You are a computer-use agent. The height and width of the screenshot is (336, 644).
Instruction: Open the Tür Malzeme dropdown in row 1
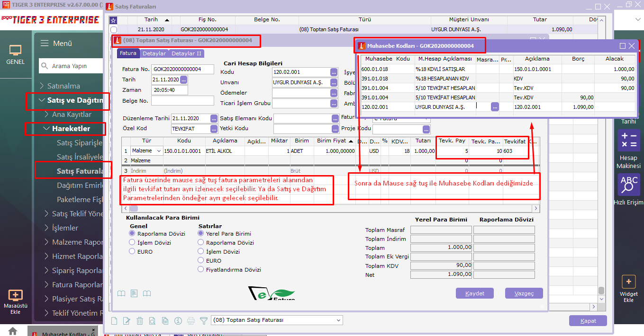159,151
